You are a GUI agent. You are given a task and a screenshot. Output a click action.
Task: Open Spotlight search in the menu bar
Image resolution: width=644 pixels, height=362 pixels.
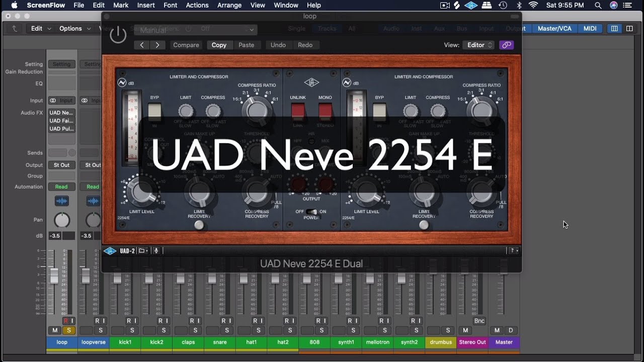click(598, 6)
